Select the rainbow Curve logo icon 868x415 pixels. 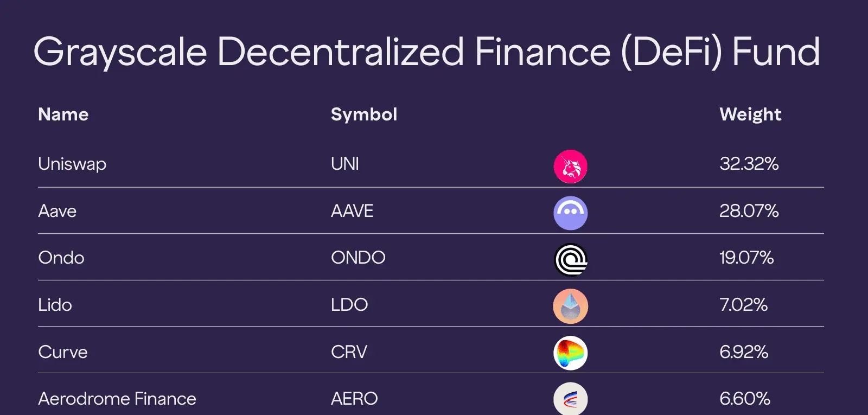tap(570, 353)
